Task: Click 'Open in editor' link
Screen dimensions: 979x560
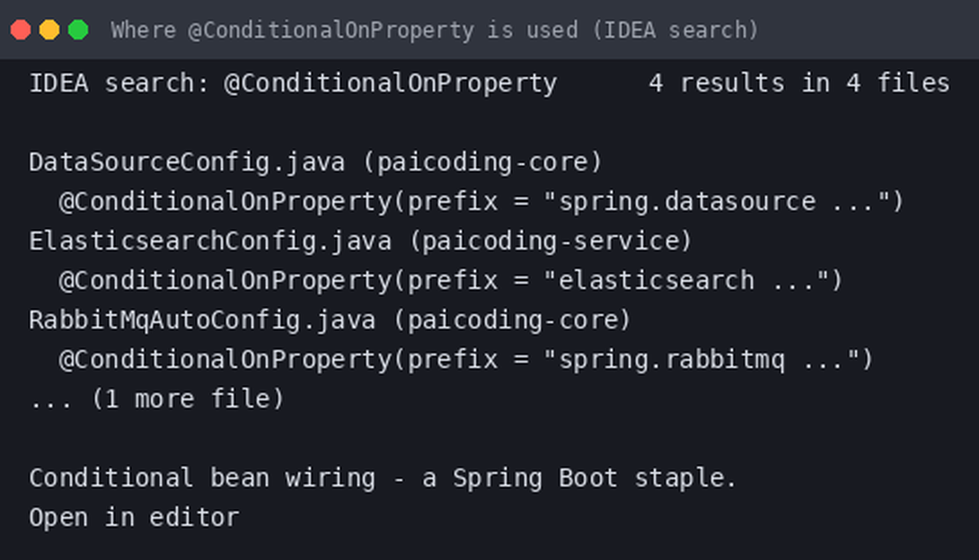Action: (x=134, y=518)
